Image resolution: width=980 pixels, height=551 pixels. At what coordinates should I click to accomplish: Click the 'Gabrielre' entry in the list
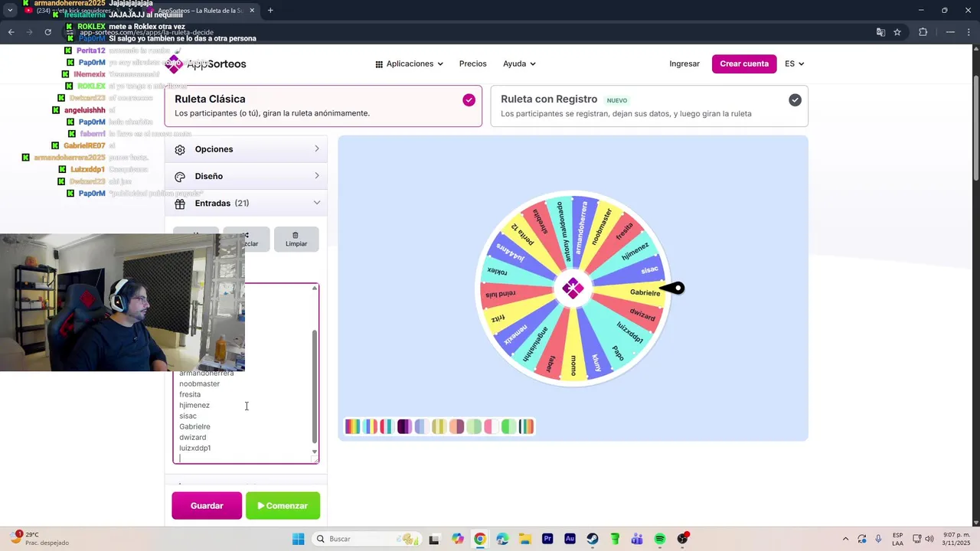click(x=194, y=427)
